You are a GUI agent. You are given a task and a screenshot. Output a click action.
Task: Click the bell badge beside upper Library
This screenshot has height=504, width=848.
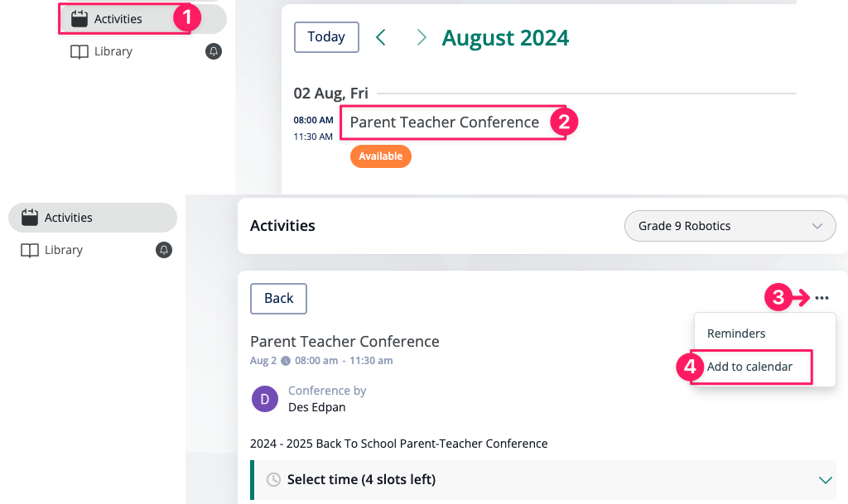(x=214, y=51)
